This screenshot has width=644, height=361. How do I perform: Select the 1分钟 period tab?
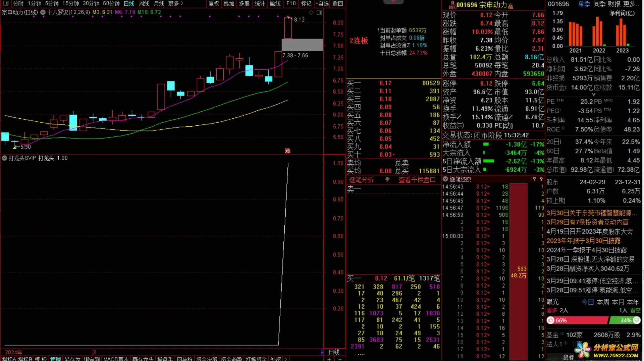coord(35,3)
